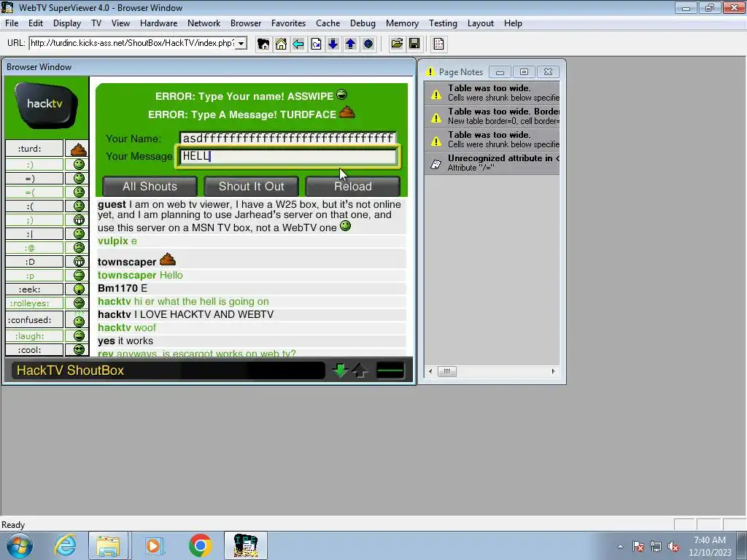This screenshot has width=747, height=560.
Task: Click the blue globe toolbar icon
Action: (x=368, y=44)
